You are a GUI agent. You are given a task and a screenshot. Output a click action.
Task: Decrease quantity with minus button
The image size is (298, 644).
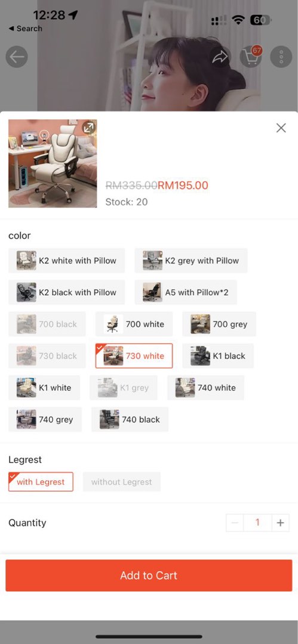pos(235,523)
